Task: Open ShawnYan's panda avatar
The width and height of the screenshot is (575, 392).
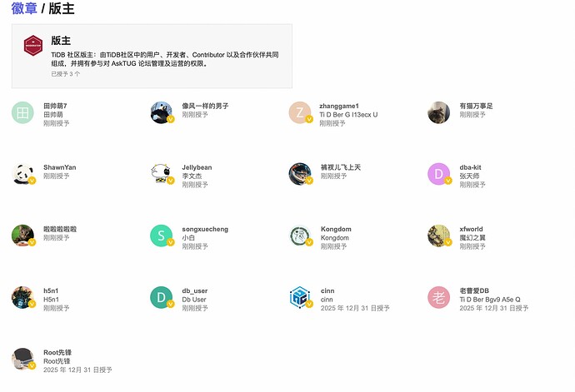Action: pos(22,174)
